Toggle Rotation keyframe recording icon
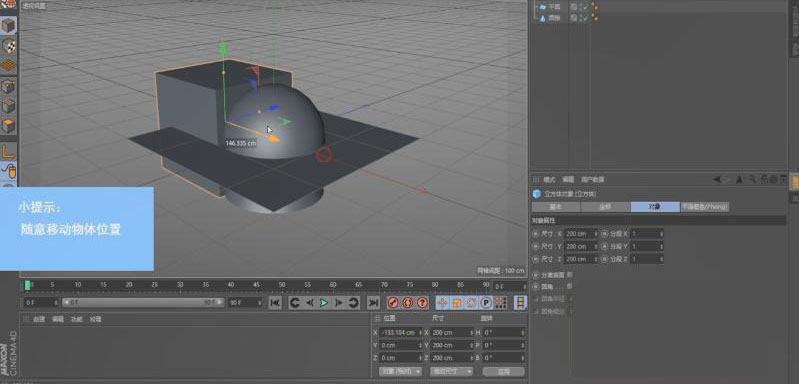This screenshot has width=799, height=384. 472,303
